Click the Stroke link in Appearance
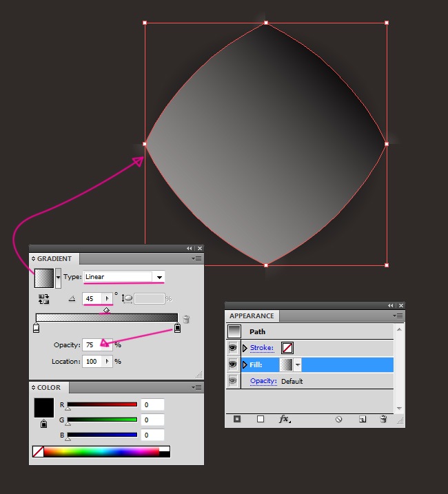Screen dimensions: 448x494 click(262, 348)
